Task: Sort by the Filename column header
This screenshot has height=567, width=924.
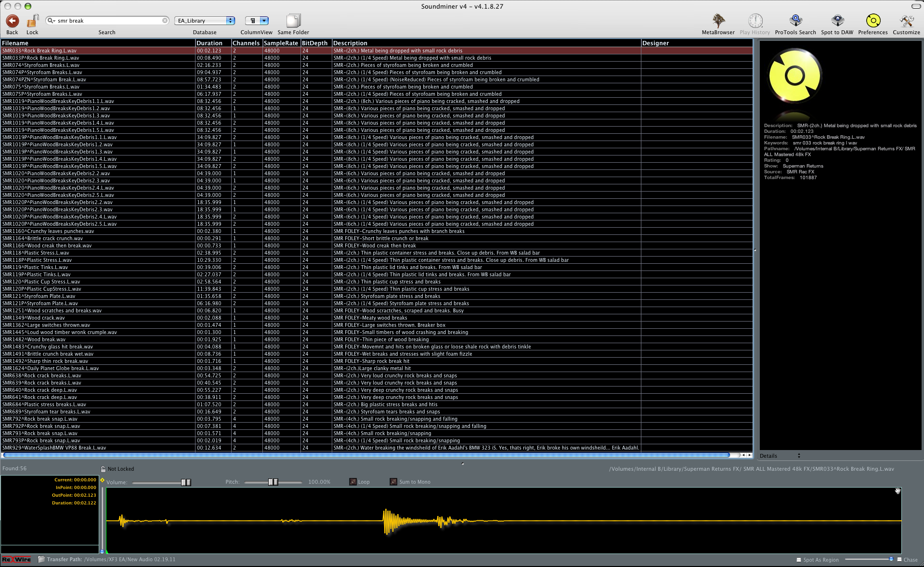Action: point(98,43)
